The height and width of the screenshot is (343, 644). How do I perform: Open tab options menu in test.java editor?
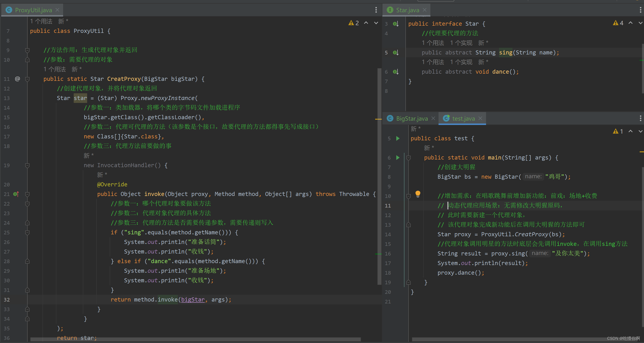[640, 118]
